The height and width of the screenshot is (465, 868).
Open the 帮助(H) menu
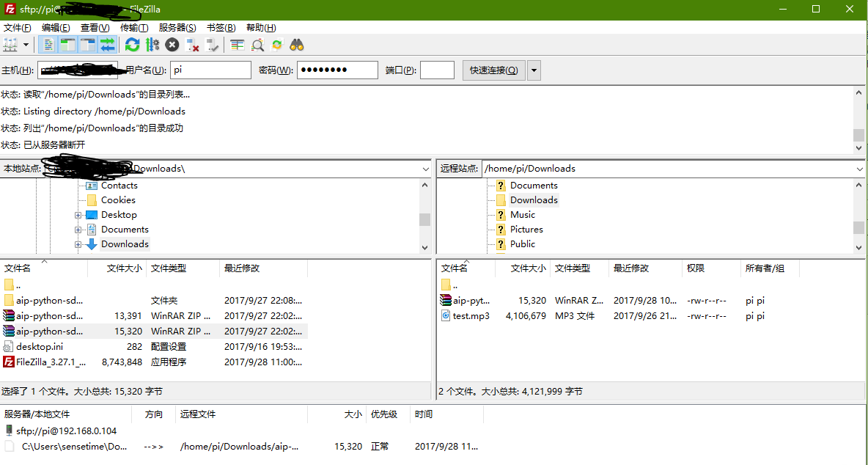[261, 28]
